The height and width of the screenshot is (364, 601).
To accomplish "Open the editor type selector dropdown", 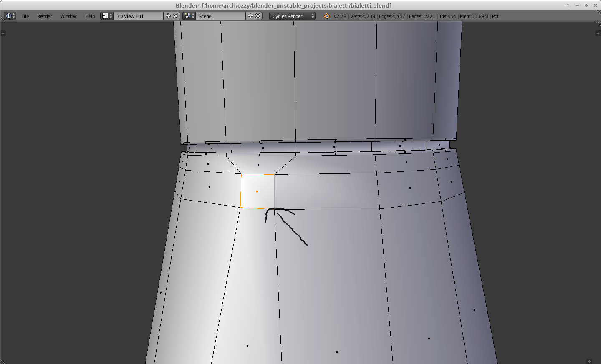I will coord(13,16).
